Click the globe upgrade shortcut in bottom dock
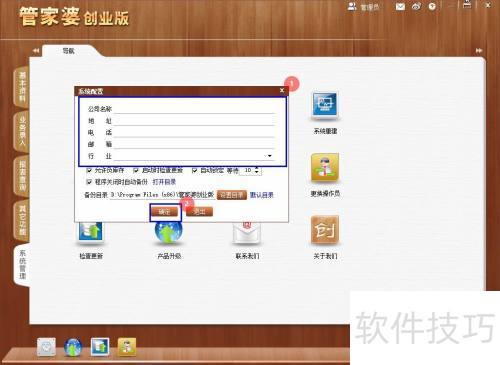 73,347
